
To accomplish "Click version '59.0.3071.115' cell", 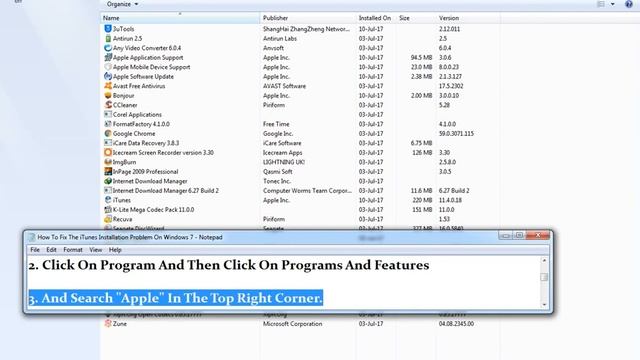I will [x=456, y=133].
